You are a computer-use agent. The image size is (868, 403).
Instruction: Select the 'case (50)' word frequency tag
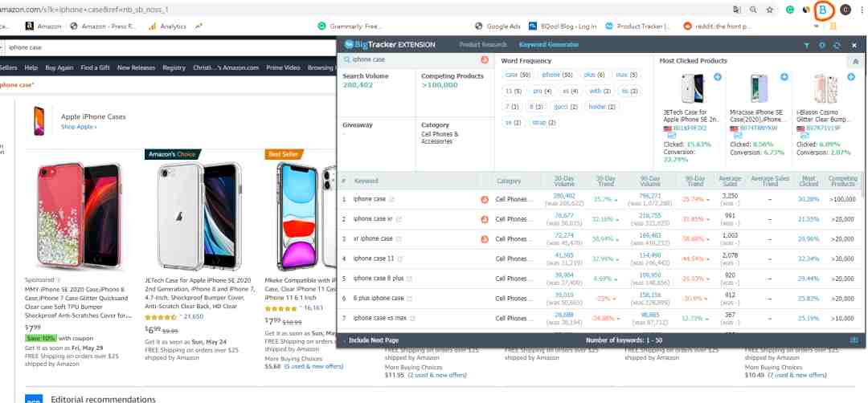tap(518, 75)
